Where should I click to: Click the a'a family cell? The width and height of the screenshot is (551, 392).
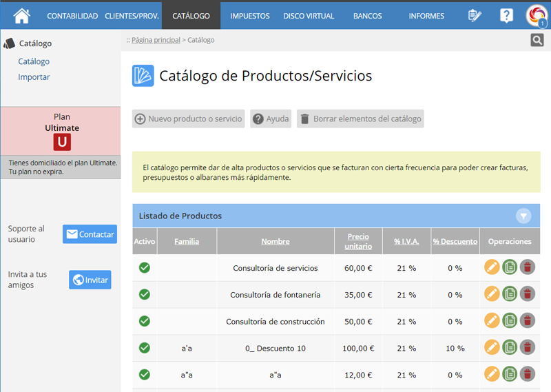187,349
